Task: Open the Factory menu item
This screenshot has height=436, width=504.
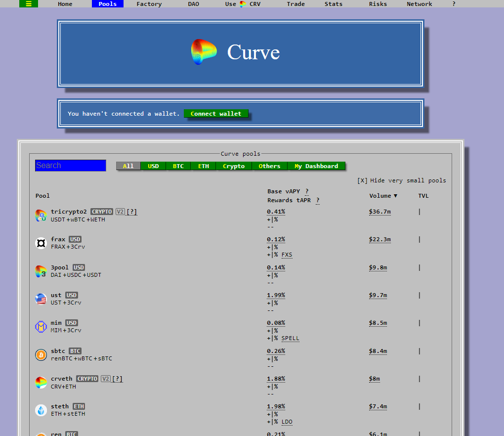Action: click(x=149, y=4)
